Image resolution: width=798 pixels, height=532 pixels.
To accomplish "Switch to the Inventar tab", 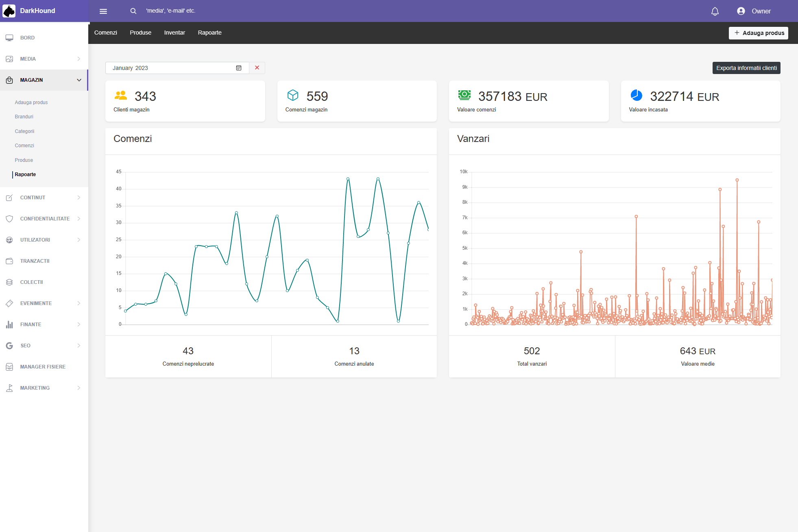I will (174, 33).
